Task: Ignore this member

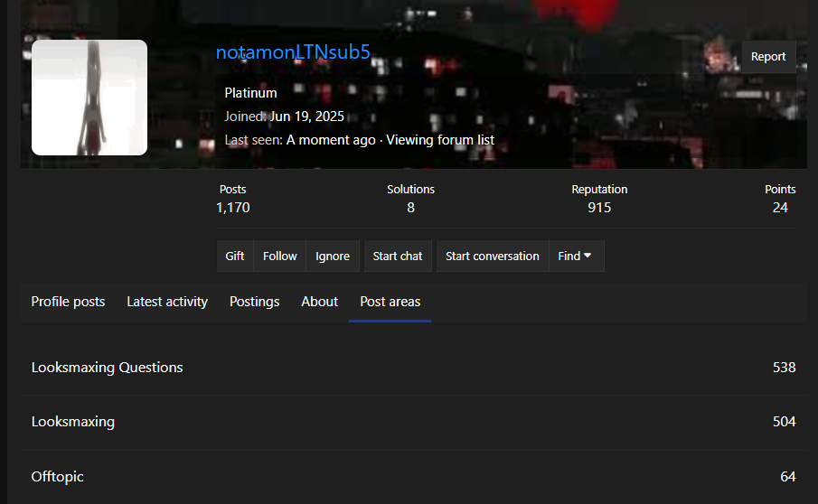Action: pos(333,256)
